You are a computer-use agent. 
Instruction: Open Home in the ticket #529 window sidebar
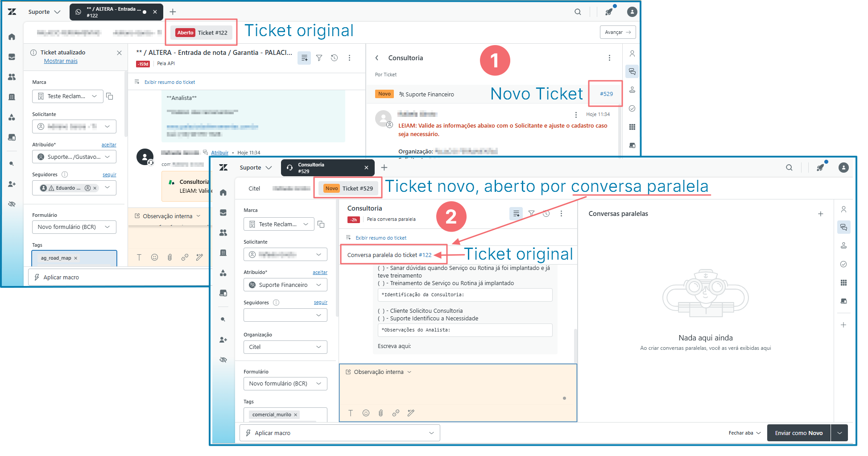(223, 192)
